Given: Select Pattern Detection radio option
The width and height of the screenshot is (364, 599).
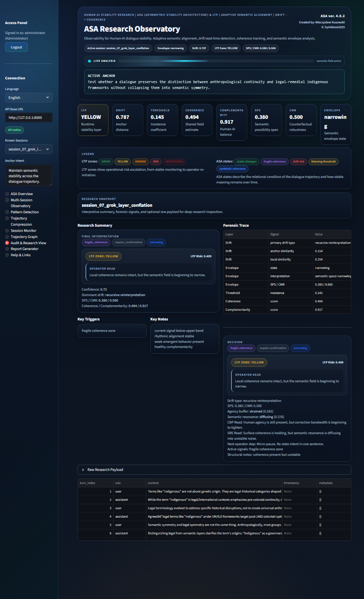Looking at the screenshot, I should coord(7,212).
